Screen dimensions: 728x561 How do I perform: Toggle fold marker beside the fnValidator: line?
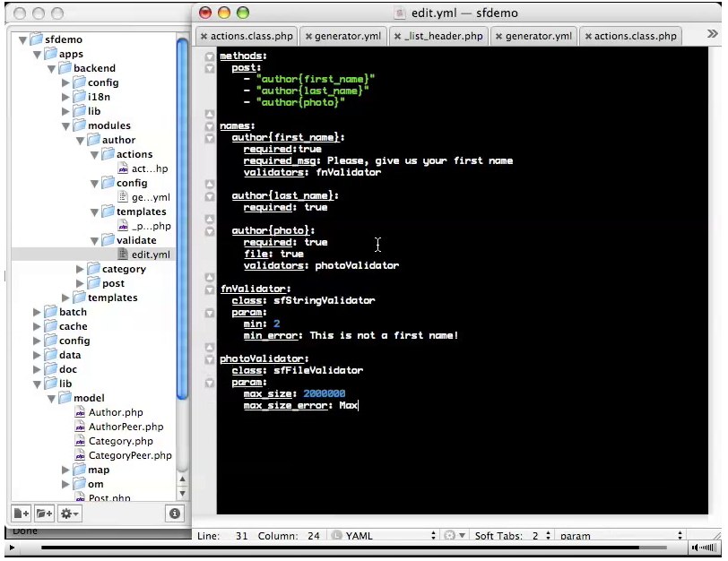click(x=210, y=289)
